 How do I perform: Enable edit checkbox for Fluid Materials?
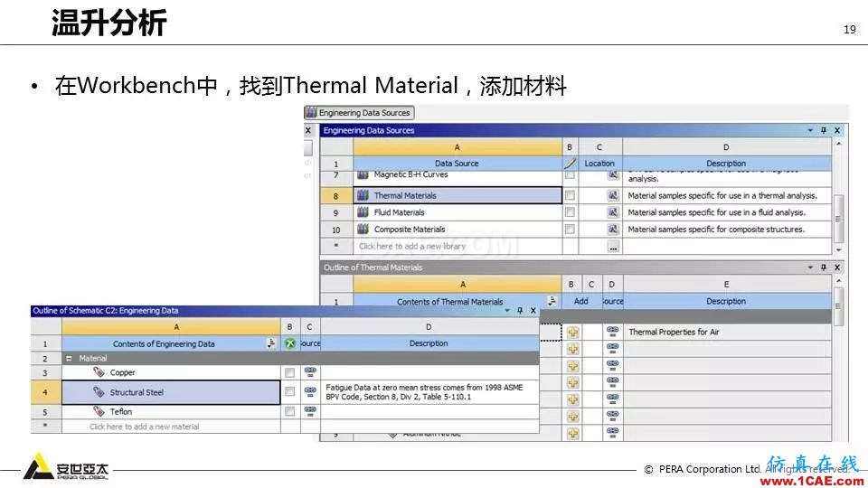pos(570,211)
